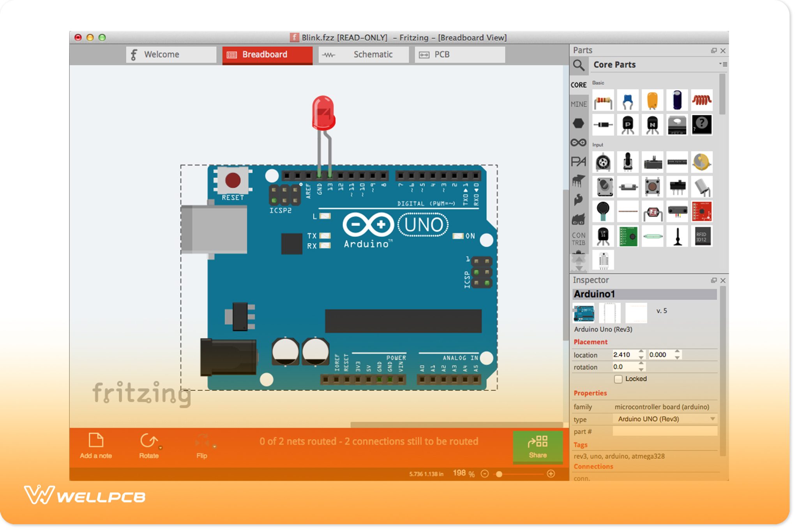The height and width of the screenshot is (532, 798).
Task: Open the Core Parts bin options menu
Action: pyautogui.click(x=723, y=64)
